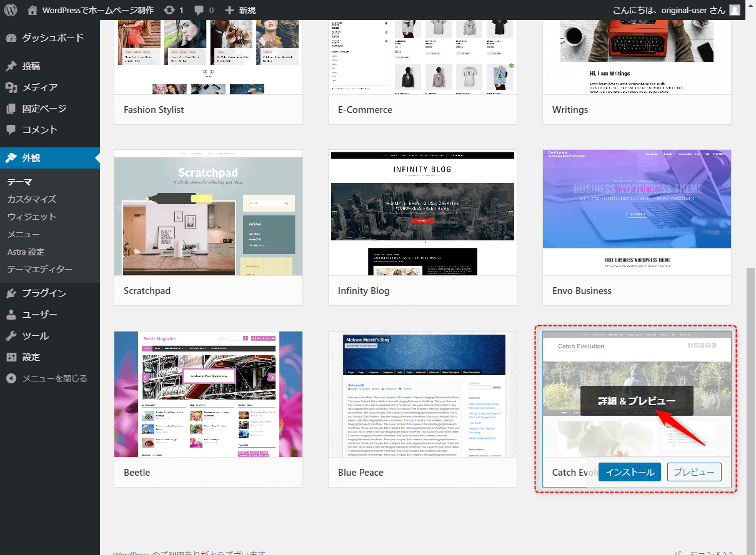Click the 設定 sliders icon

[x=11, y=357]
